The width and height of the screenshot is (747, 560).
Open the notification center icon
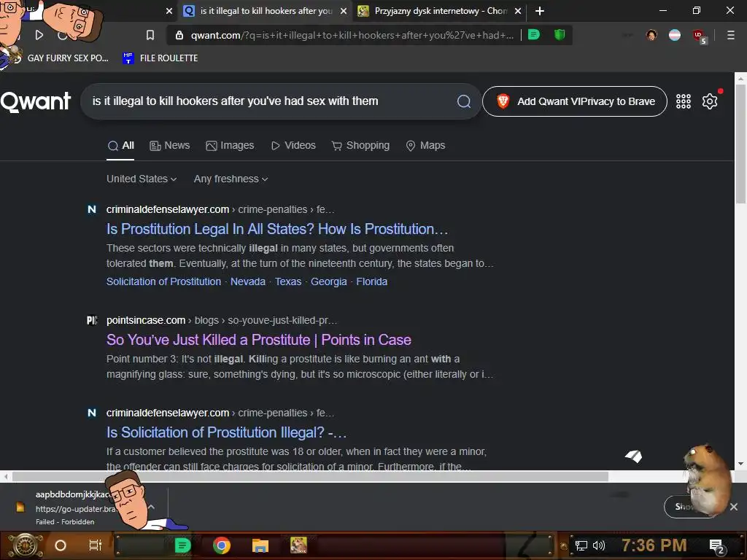[x=717, y=546]
